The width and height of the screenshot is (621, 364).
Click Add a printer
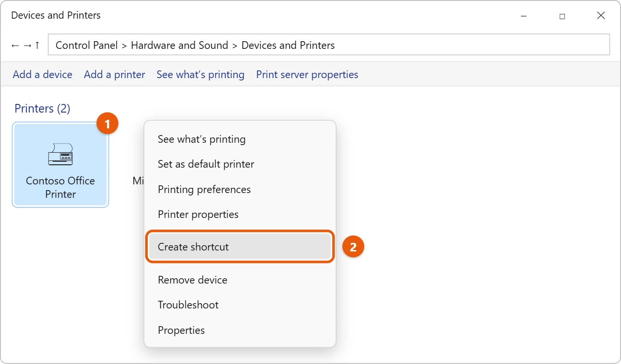(x=115, y=75)
